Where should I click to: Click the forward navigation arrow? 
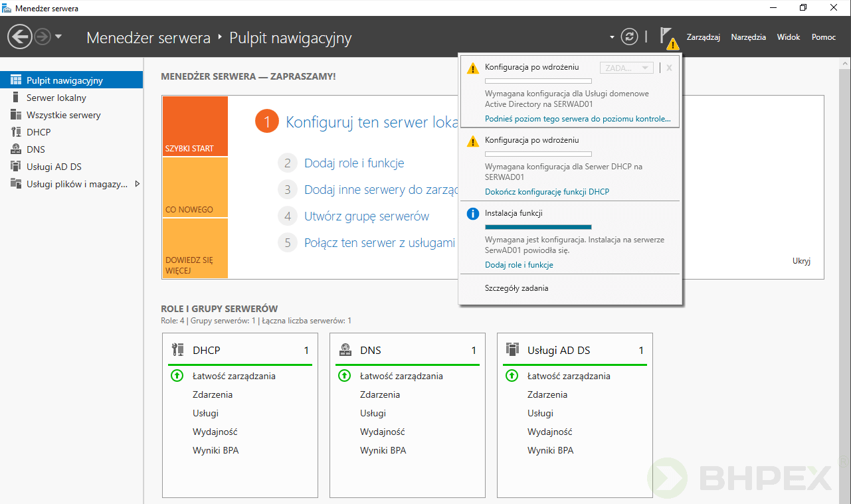click(43, 37)
